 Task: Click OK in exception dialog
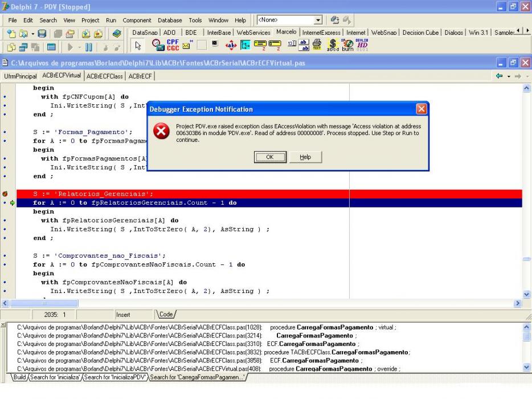click(x=270, y=157)
